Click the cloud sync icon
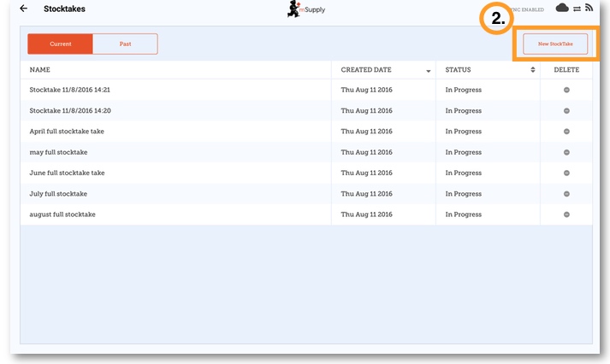This screenshot has width=610, height=364. click(562, 8)
